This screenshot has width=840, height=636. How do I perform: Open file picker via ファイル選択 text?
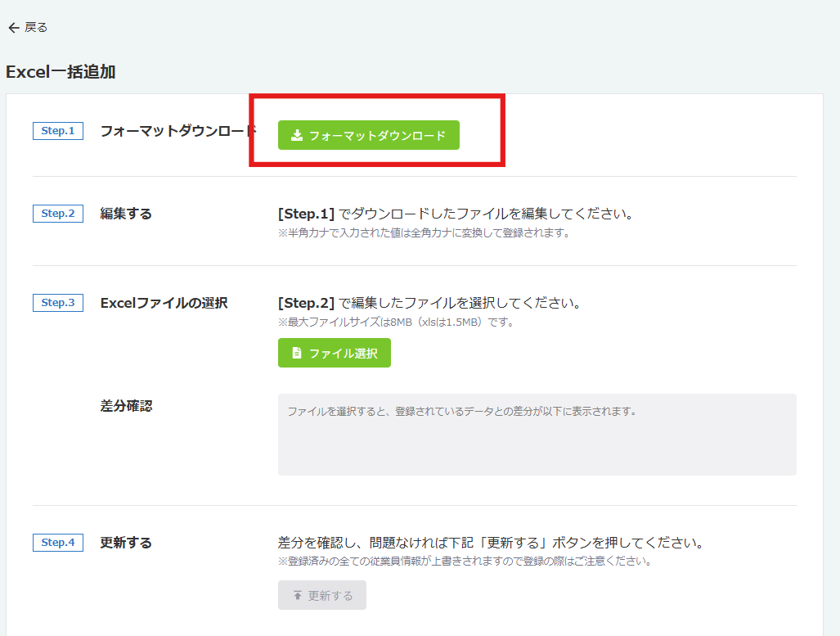[343, 354]
